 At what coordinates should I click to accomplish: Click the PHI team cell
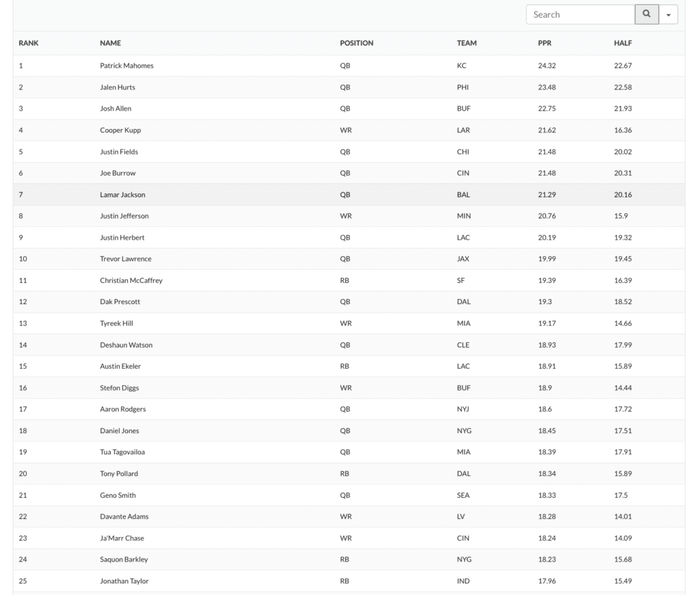click(x=463, y=87)
